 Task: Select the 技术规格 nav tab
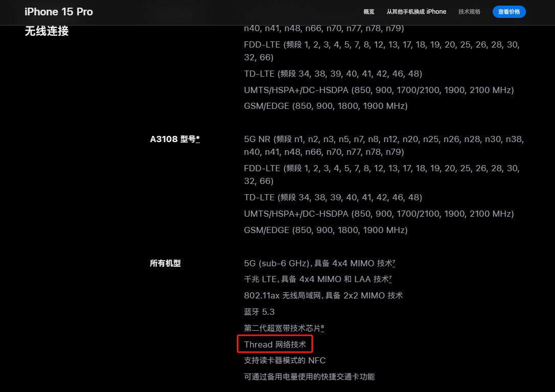click(469, 12)
